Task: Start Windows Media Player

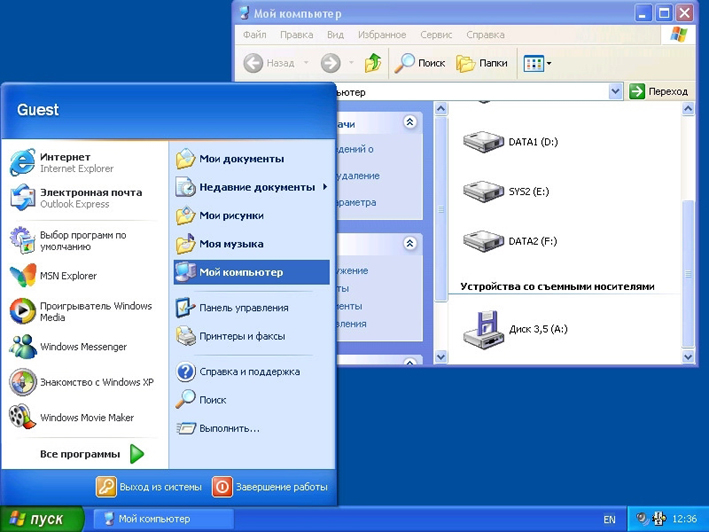Action: tap(80, 312)
